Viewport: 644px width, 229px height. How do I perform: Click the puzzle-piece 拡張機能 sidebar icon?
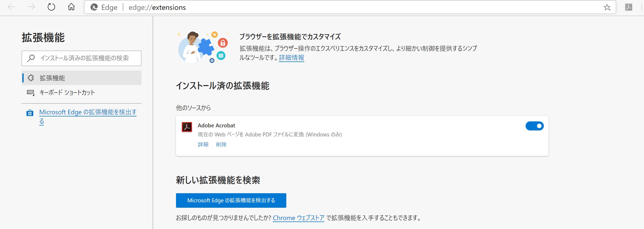pos(31,78)
